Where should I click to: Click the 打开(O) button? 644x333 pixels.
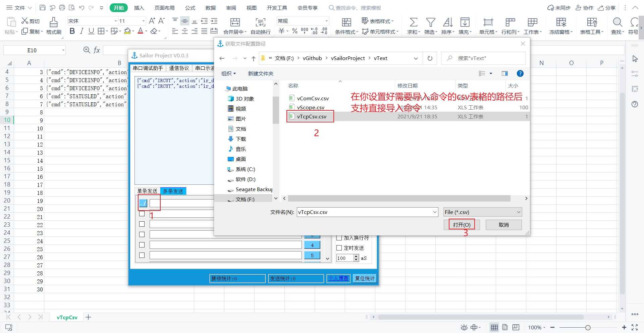pos(462,225)
